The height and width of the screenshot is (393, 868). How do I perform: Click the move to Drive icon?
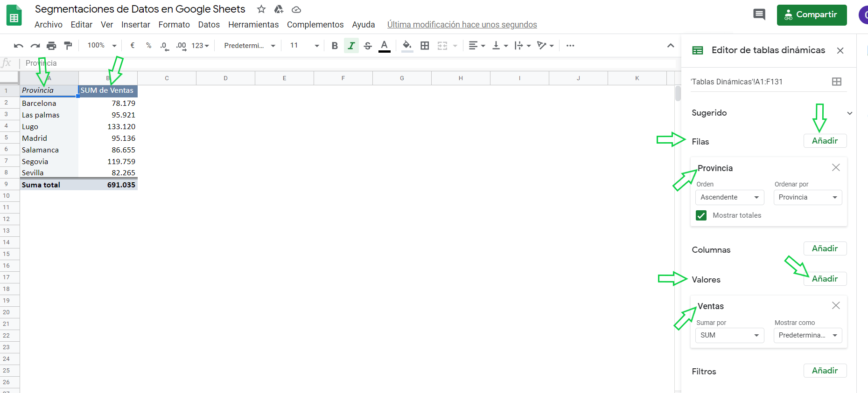click(279, 9)
